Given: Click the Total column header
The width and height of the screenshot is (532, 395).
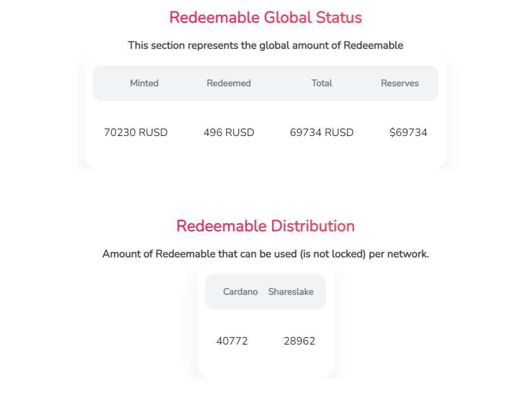Looking at the screenshot, I should pos(322,83).
